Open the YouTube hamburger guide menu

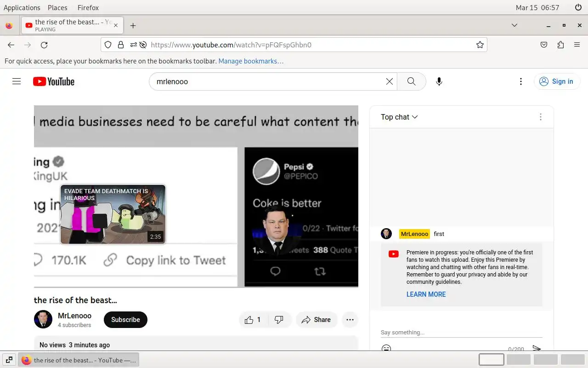[x=17, y=81]
